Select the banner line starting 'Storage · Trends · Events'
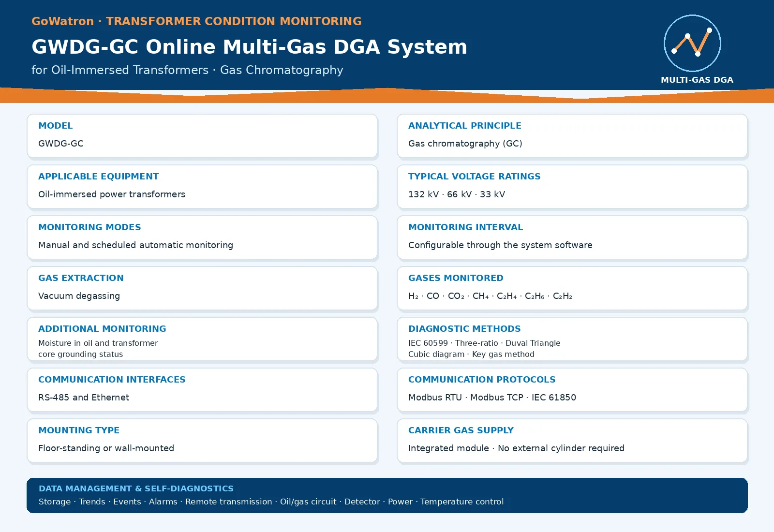This screenshot has height=532, width=774. 271,502
